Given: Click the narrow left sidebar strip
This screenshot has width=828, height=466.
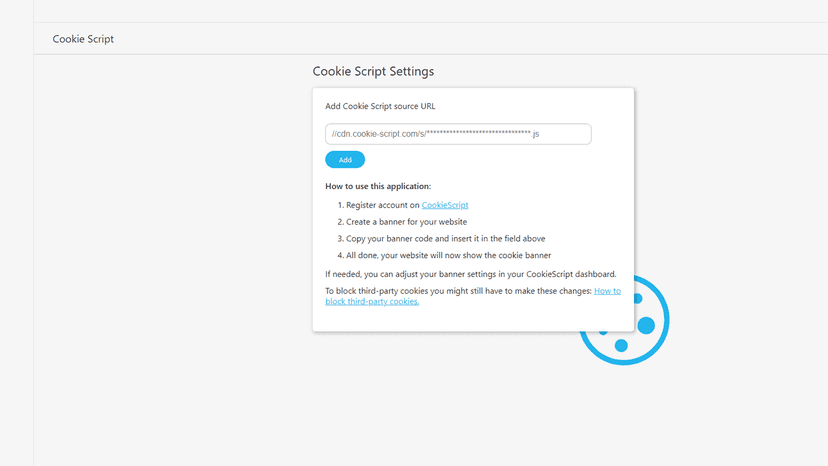Looking at the screenshot, I should click(17, 233).
